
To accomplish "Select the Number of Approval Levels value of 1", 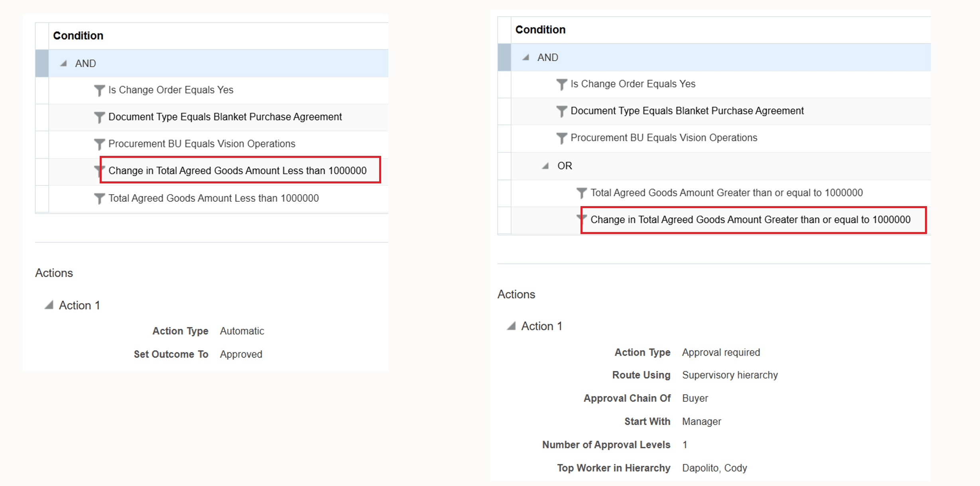I will 684,445.
